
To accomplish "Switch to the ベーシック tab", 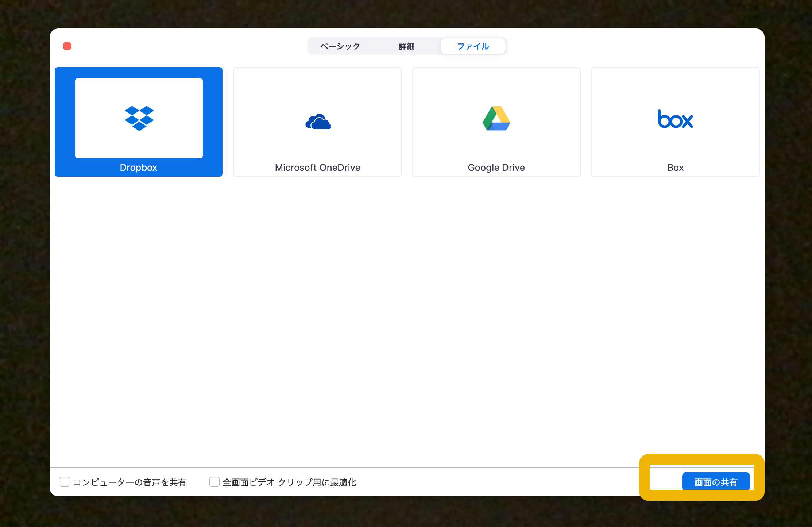I will (x=339, y=46).
